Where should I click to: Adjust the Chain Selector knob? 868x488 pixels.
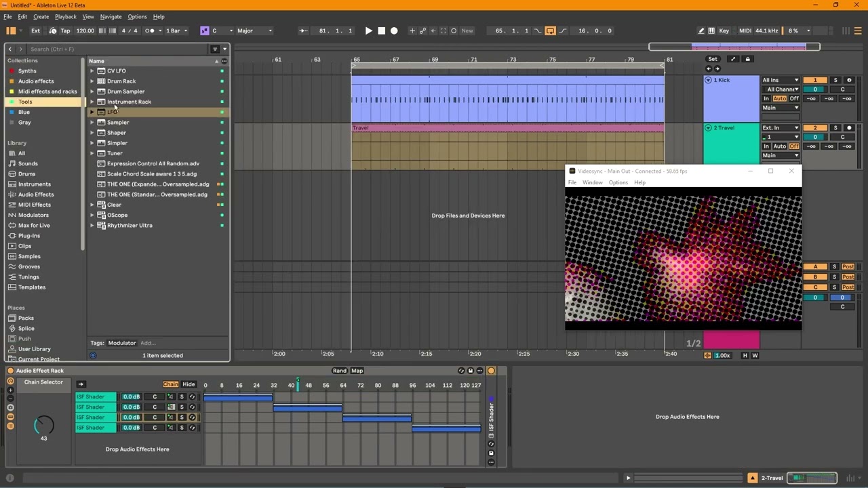coord(43,425)
